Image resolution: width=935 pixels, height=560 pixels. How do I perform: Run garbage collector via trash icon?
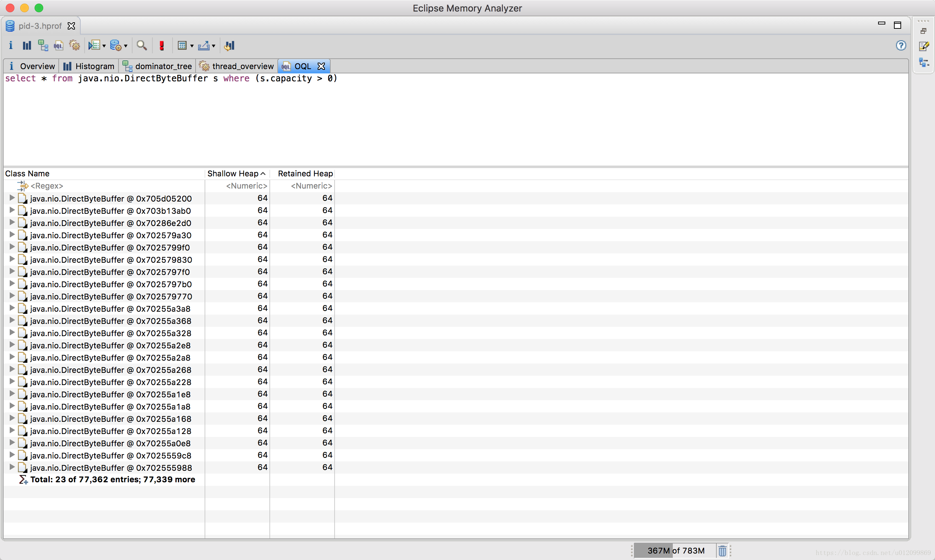pos(722,551)
